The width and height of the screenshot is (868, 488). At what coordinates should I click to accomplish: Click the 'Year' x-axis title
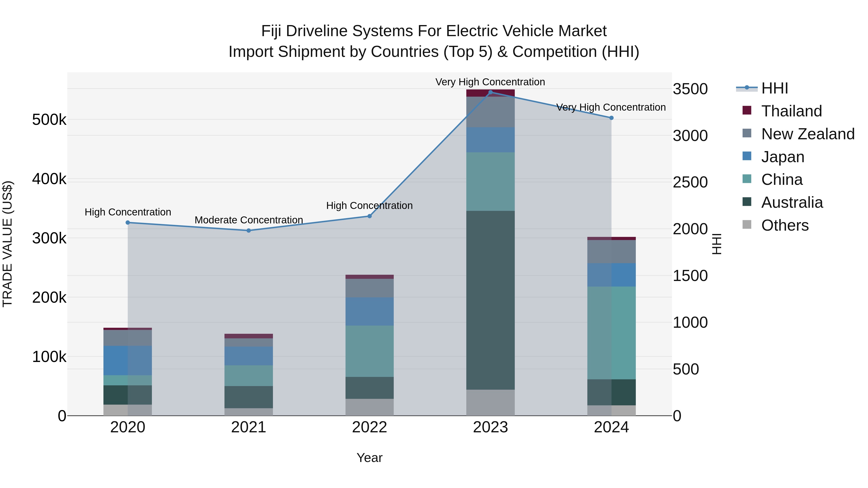(x=370, y=458)
